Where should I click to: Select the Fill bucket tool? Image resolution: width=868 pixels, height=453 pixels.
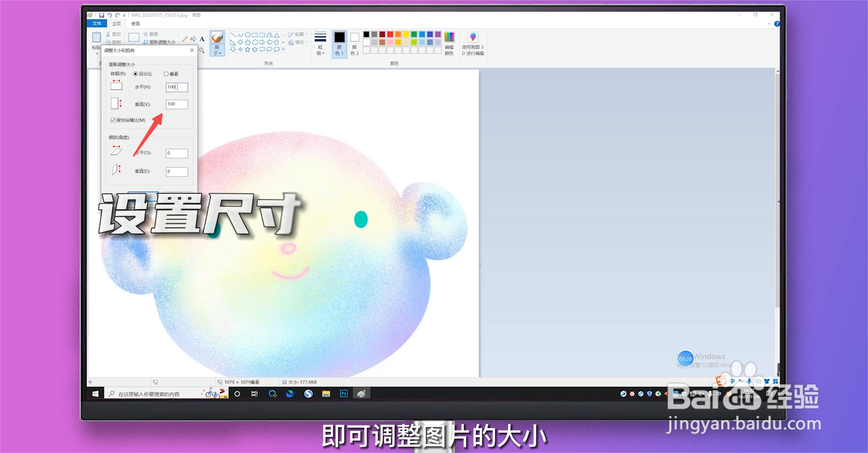pyautogui.click(x=193, y=39)
